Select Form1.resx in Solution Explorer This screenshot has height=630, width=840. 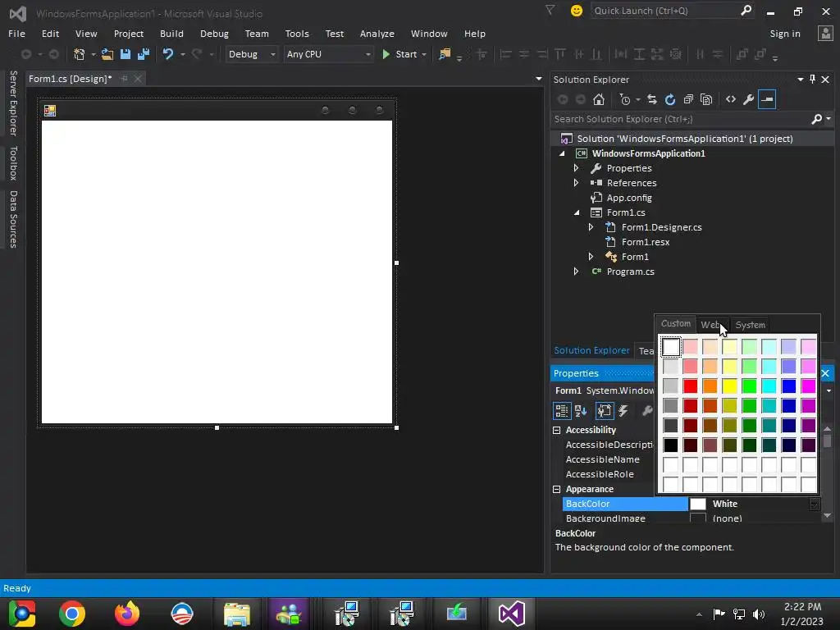(645, 242)
